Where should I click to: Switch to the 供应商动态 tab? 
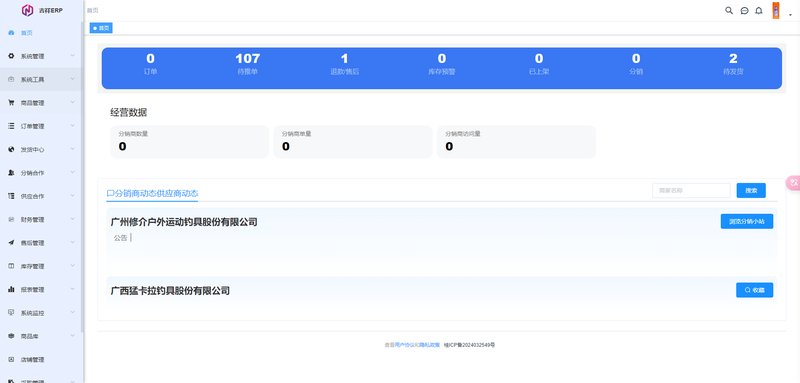click(x=177, y=193)
